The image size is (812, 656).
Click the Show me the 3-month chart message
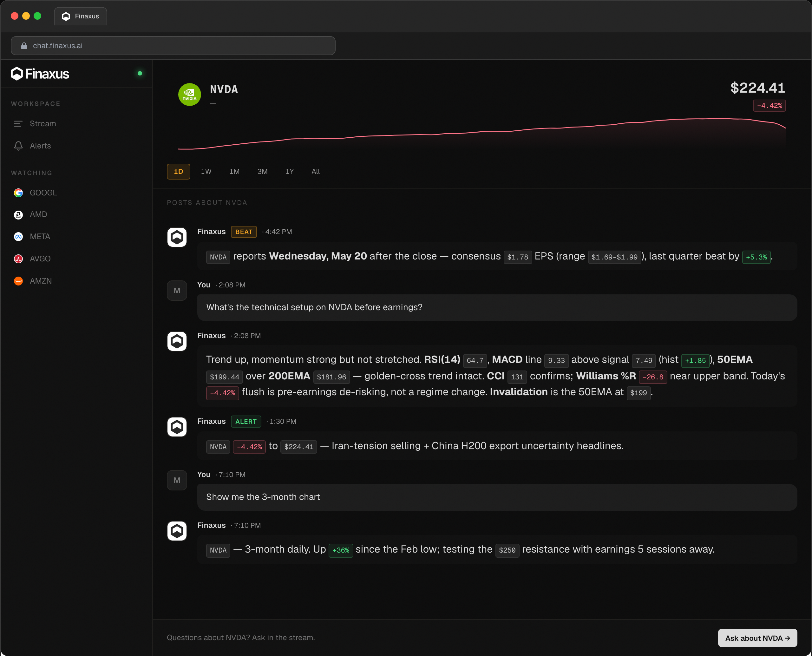click(x=497, y=497)
